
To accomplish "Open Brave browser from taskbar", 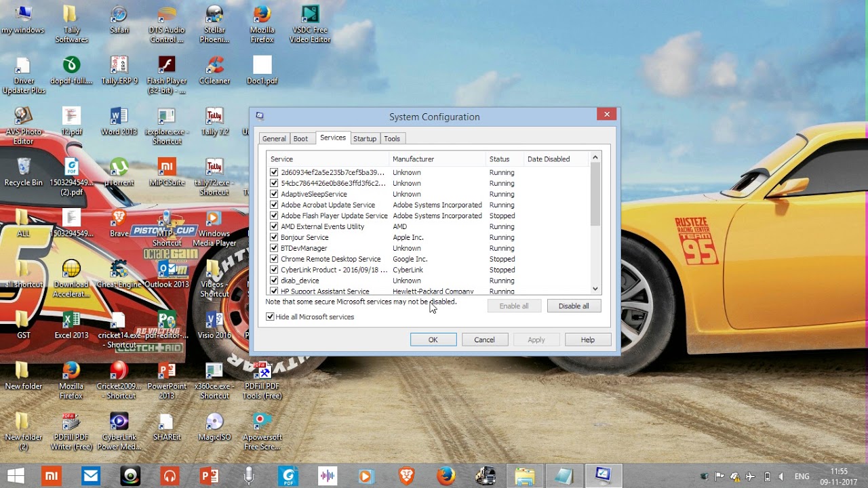I will click(x=406, y=476).
